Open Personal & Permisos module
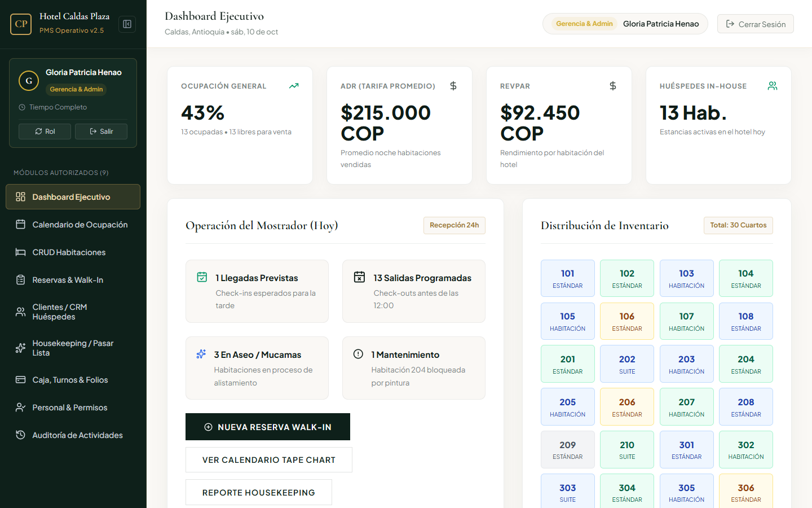This screenshot has height=508, width=812. [73, 408]
